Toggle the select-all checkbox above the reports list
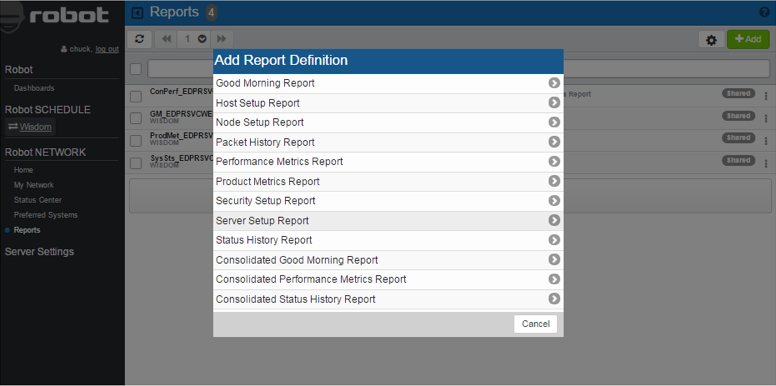Screen dimensions: 776x386 pos(136,69)
